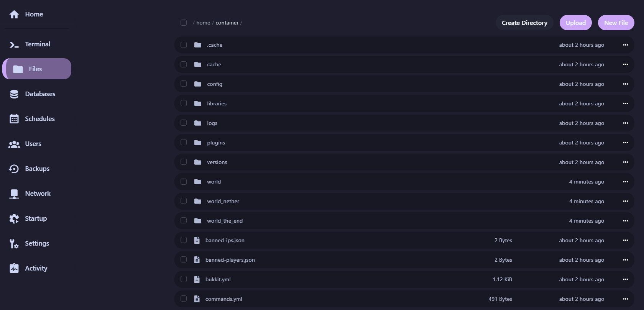
Task: Select the bukkit.yml file checkbox
Action: click(x=184, y=279)
